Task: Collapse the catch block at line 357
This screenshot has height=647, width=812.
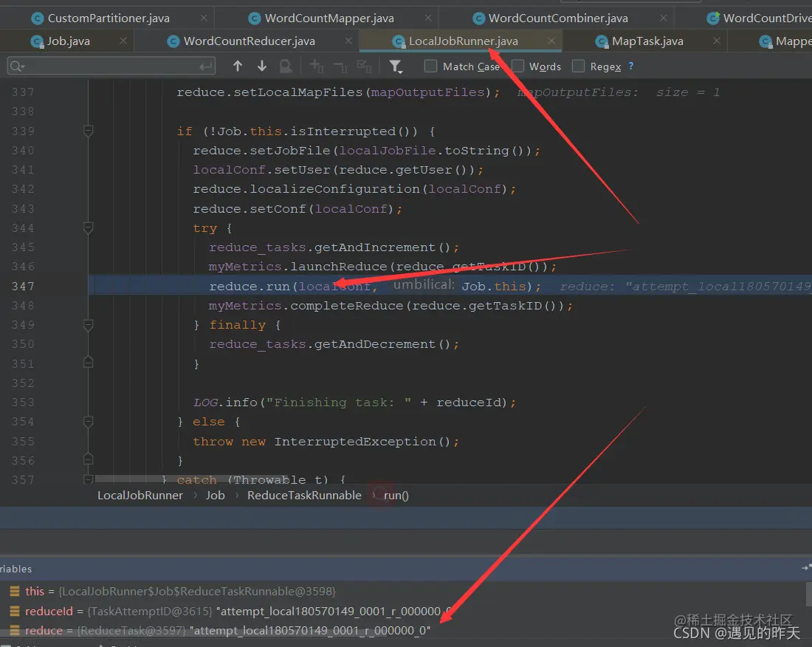Action: coord(88,479)
